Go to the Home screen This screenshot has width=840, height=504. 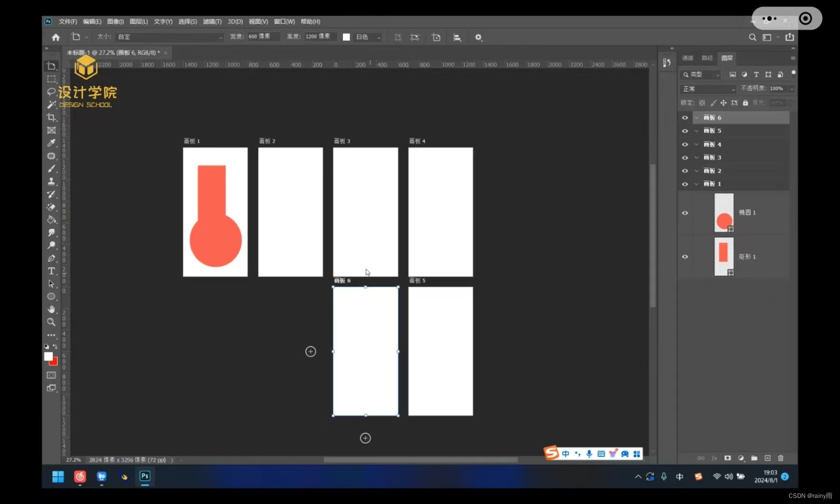coord(56,37)
